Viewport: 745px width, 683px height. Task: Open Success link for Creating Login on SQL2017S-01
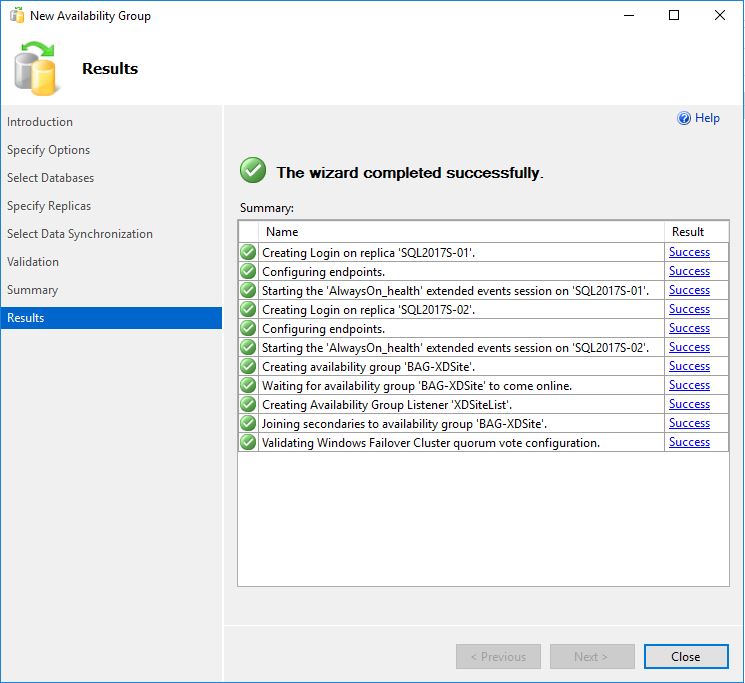(x=689, y=252)
